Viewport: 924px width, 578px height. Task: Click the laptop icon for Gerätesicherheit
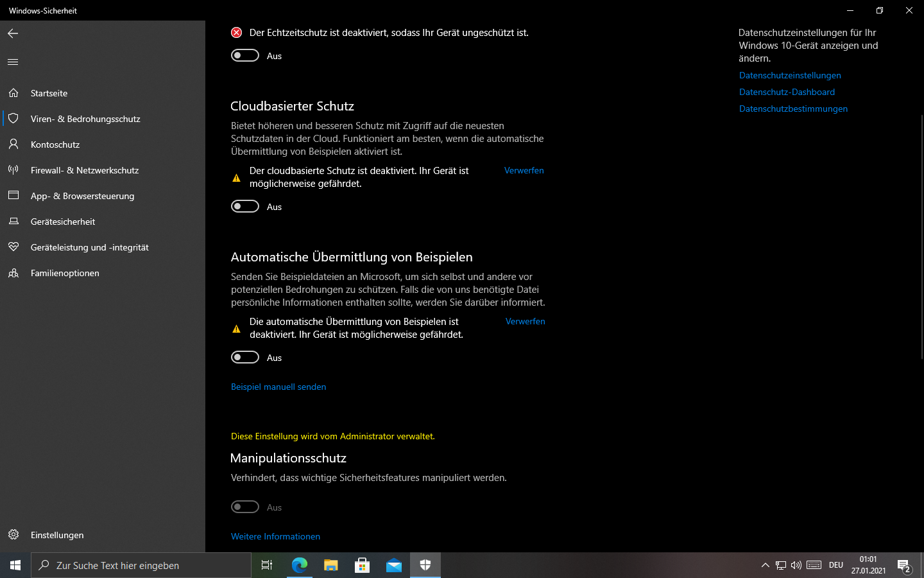coord(13,222)
